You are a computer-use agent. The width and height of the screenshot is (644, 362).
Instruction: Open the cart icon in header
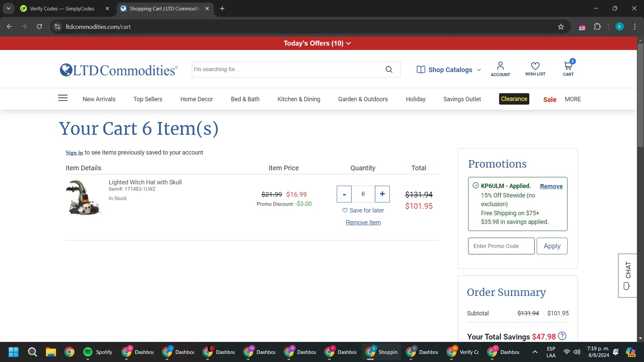tap(568, 68)
